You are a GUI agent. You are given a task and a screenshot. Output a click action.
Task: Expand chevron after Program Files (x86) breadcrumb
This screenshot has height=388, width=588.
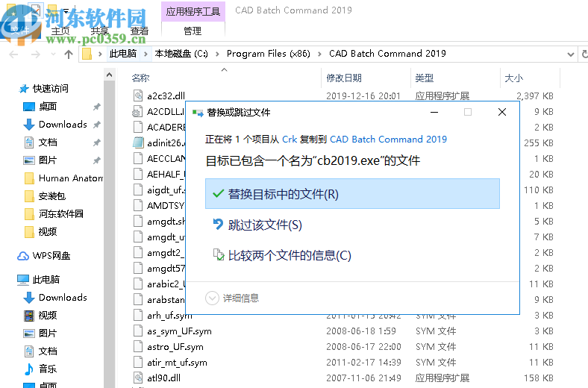click(x=319, y=54)
